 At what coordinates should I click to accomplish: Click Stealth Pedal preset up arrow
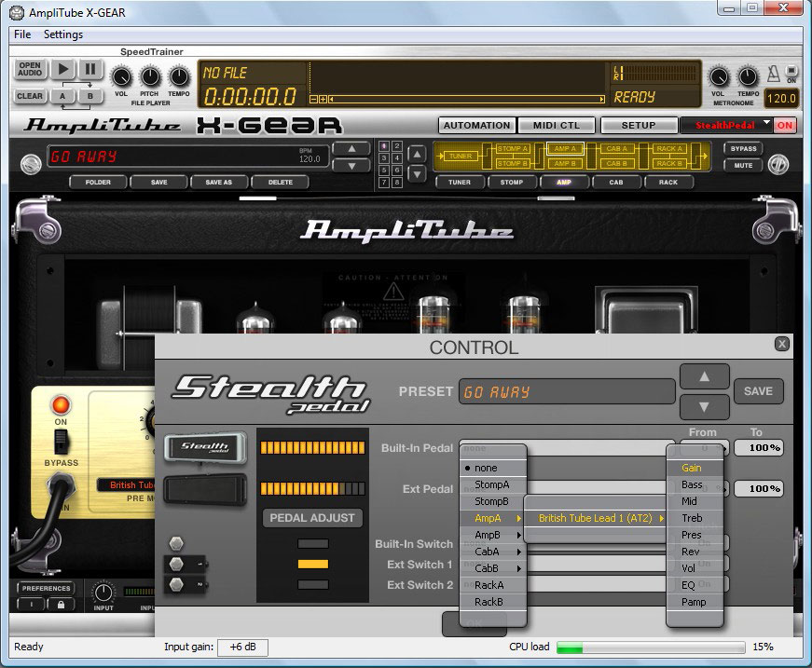point(704,376)
